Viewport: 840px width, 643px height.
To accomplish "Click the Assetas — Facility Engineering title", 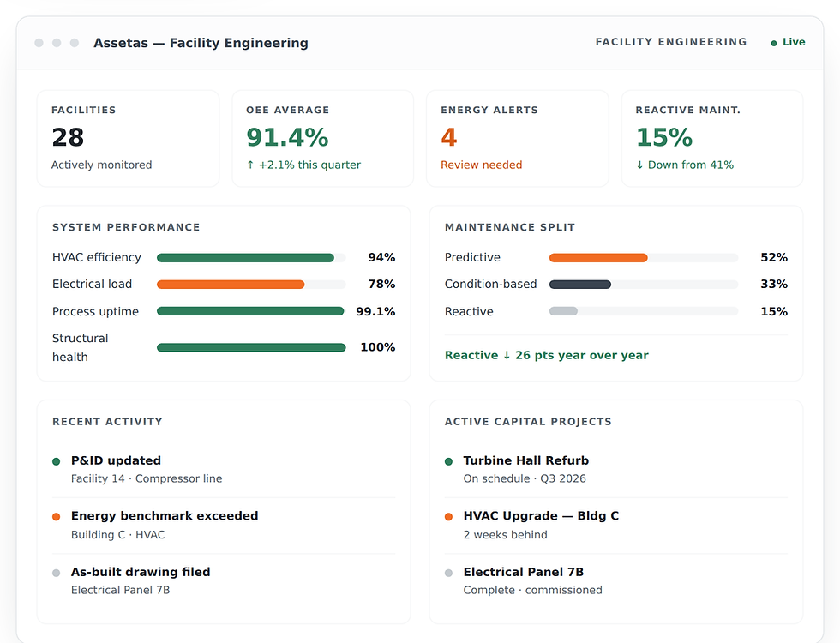I will tap(201, 43).
